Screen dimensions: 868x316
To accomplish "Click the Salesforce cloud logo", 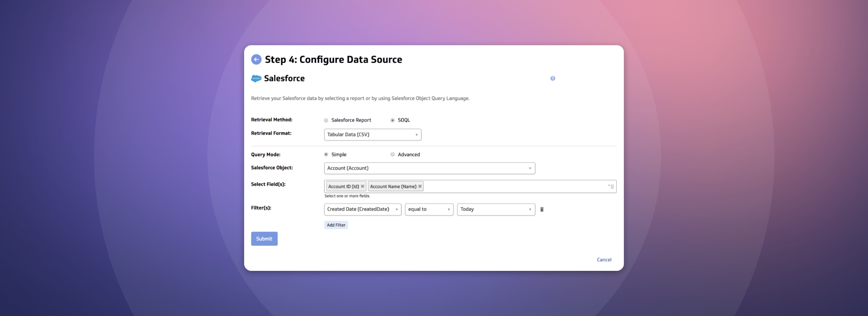I will pyautogui.click(x=256, y=79).
